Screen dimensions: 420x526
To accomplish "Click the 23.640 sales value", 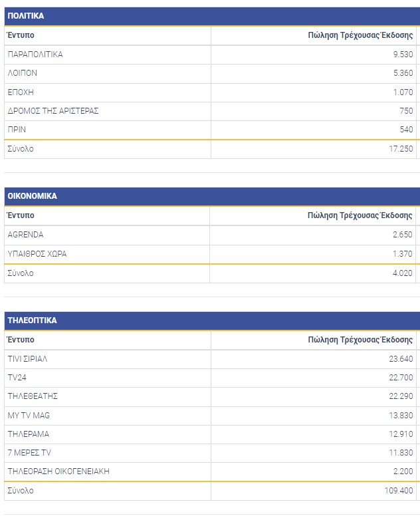I will click(401, 359).
